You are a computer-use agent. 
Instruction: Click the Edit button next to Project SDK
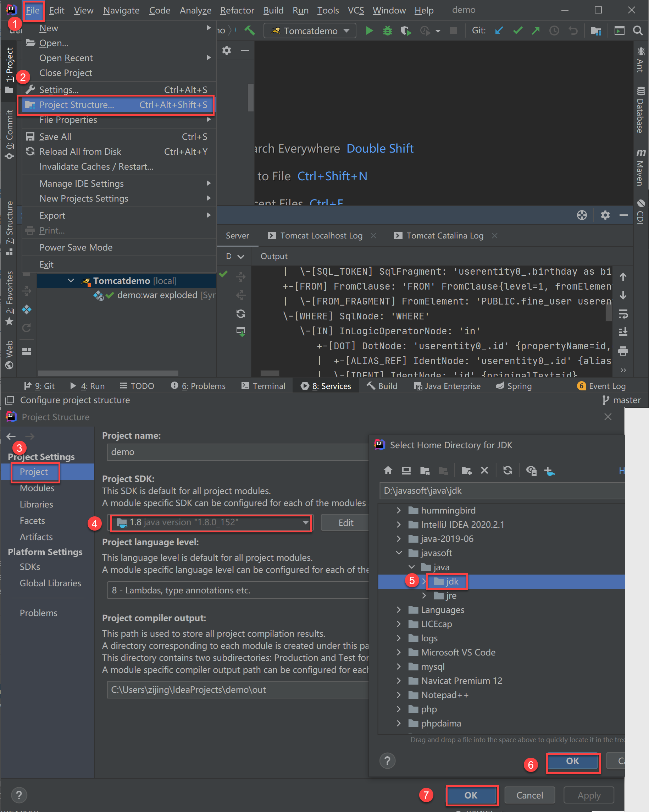(x=345, y=523)
